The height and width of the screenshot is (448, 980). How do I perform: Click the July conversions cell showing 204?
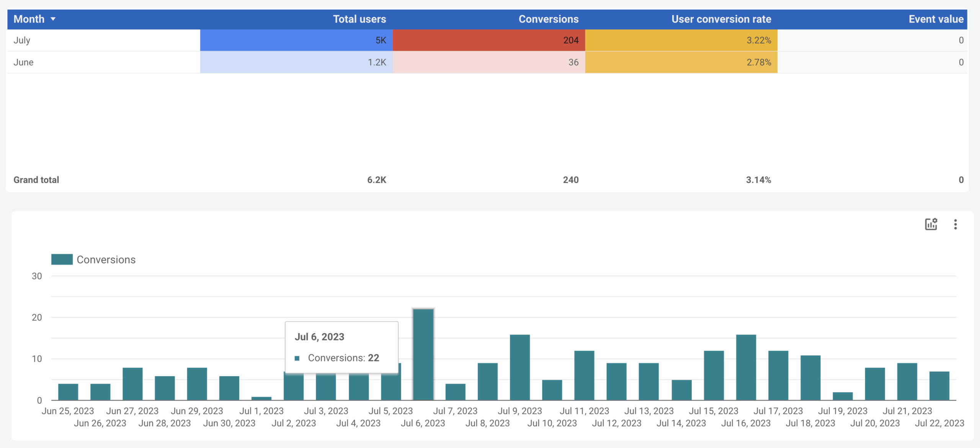(488, 40)
